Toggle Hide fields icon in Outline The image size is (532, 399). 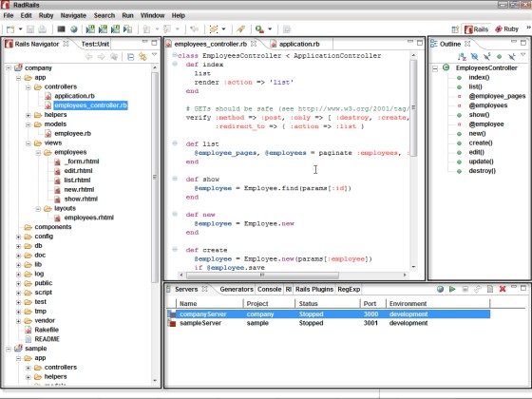coord(475,57)
